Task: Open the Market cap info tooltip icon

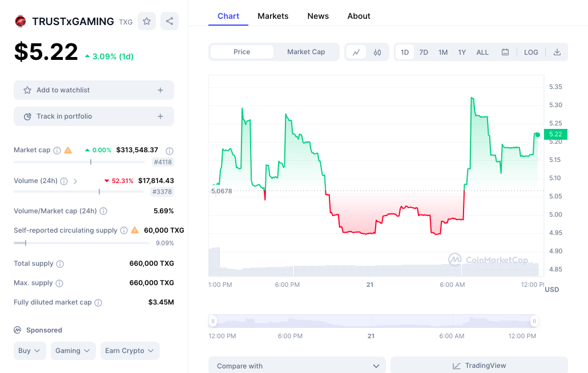Action: tap(57, 151)
